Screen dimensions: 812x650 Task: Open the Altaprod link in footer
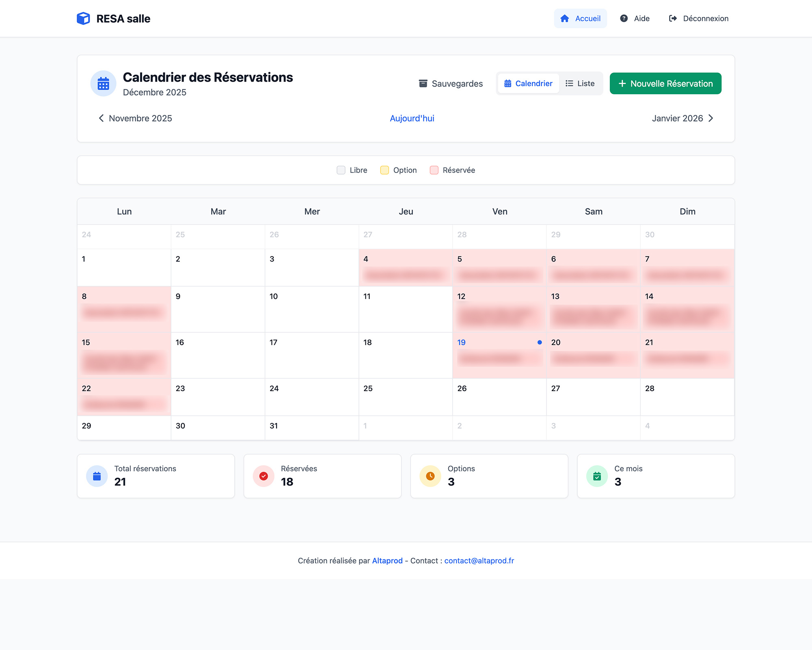[x=387, y=561]
